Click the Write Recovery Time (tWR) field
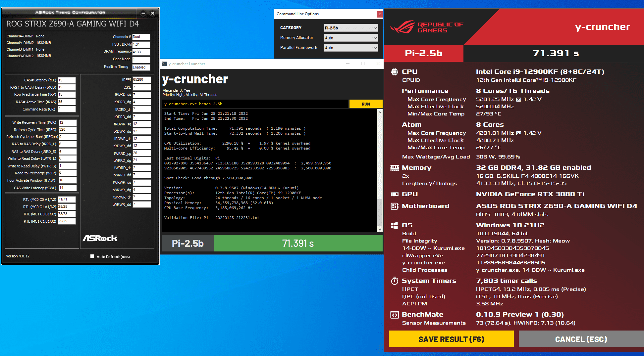The image size is (644, 356). 68,122
